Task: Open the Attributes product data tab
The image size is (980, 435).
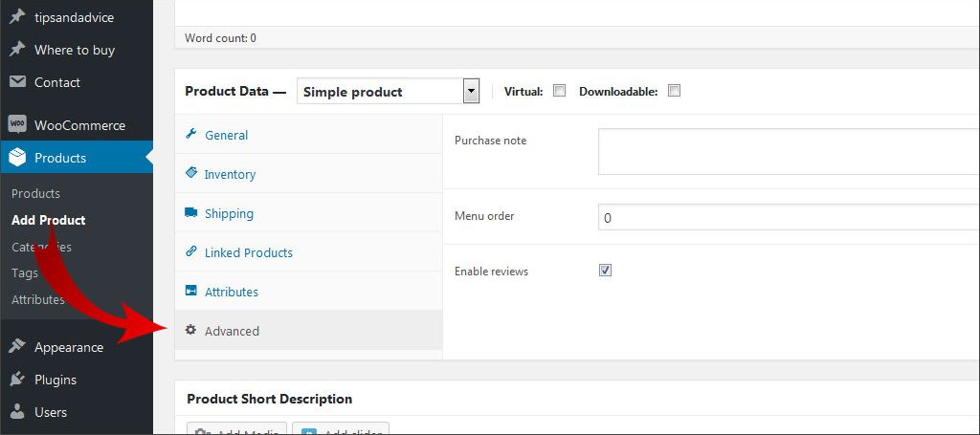Action: coord(231,292)
